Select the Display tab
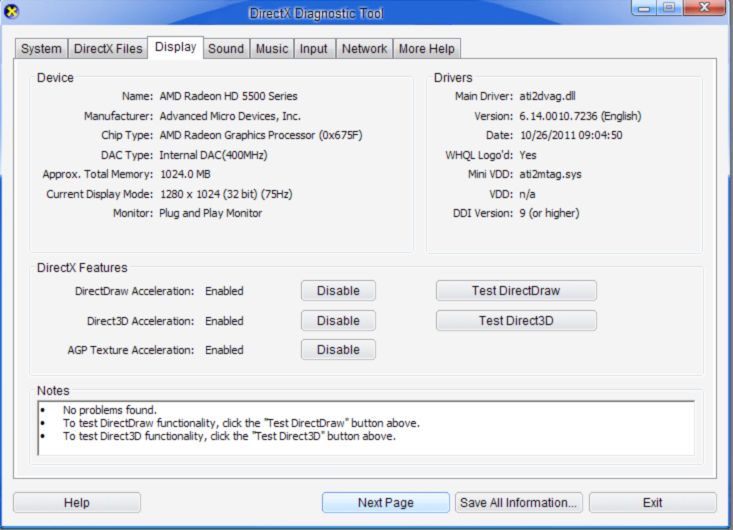Screen dimensions: 733x530 click(176, 47)
